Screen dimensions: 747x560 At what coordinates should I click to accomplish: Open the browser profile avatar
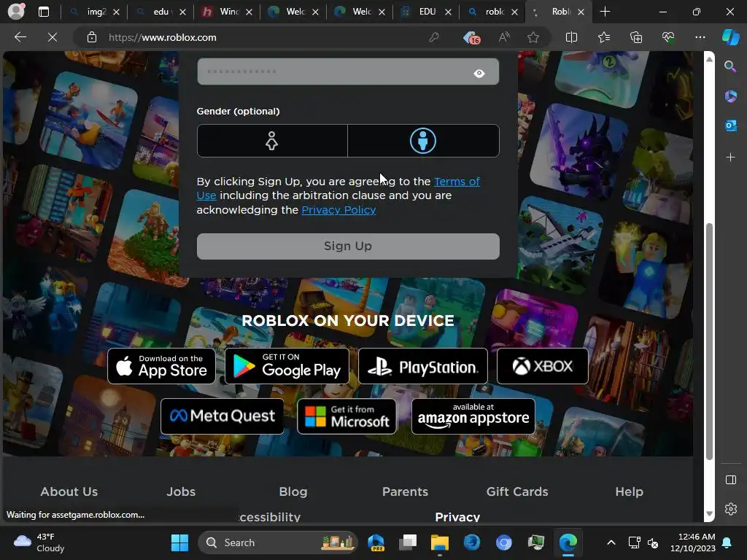coord(17,12)
